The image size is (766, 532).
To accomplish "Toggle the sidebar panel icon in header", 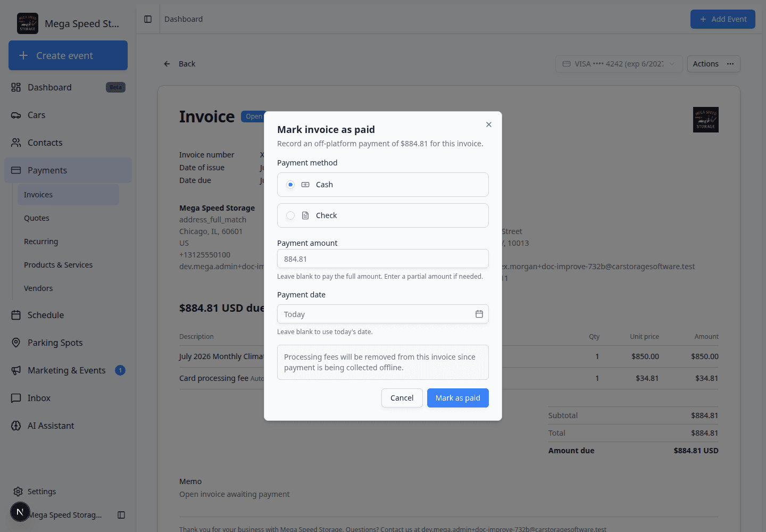I will click(148, 19).
